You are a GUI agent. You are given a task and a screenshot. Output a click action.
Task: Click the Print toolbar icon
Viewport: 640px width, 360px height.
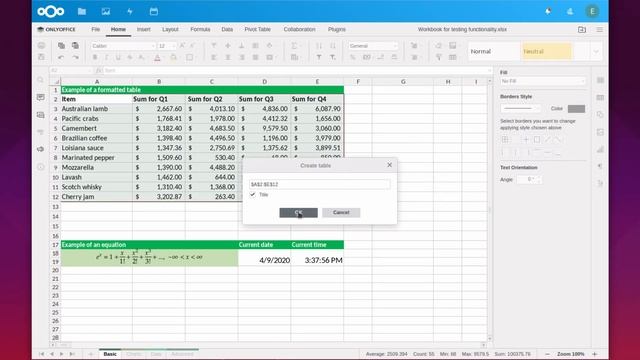(41, 46)
